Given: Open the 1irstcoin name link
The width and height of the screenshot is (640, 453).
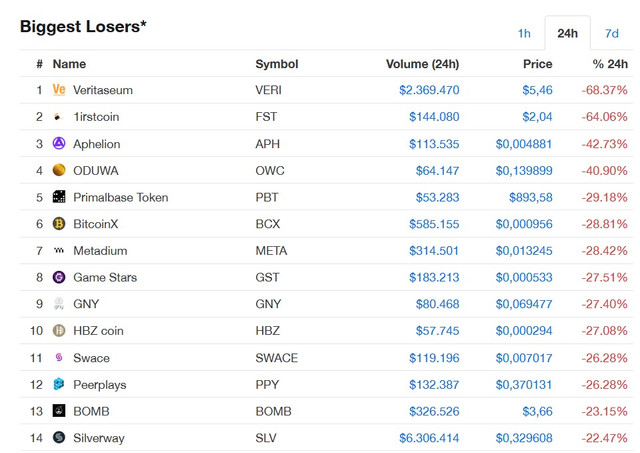Looking at the screenshot, I should click(96, 117).
